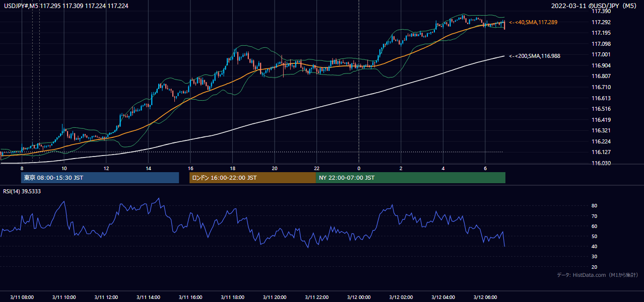Click the RSI scale value 40
644x302 pixels.
(x=595, y=246)
